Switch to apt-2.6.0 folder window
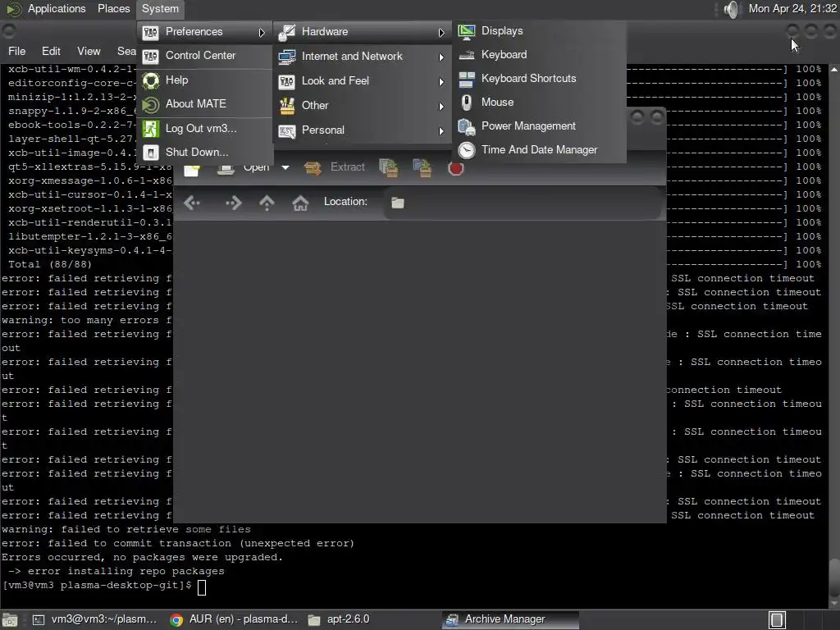Image resolution: width=840 pixels, height=630 pixels. 339,619
